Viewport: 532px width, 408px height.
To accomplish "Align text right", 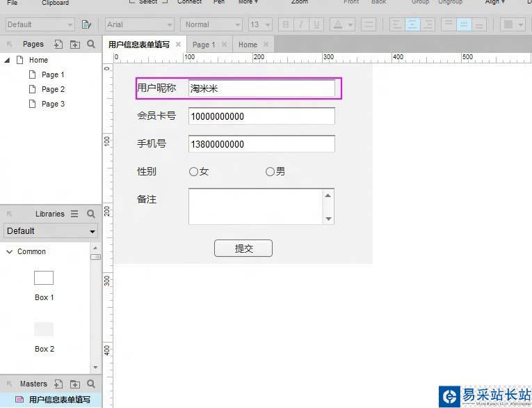I will (428, 24).
